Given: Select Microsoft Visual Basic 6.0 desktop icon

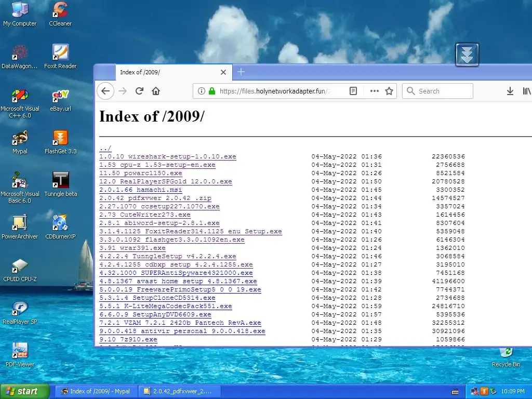Looking at the screenshot, I should pos(20,188).
